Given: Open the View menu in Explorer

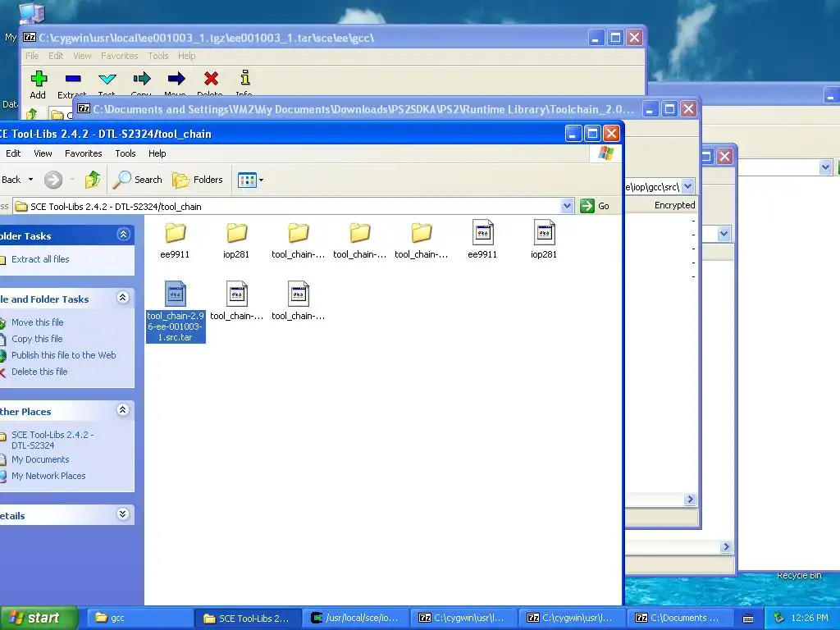Looking at the screenshot, I should click(43, 153).
